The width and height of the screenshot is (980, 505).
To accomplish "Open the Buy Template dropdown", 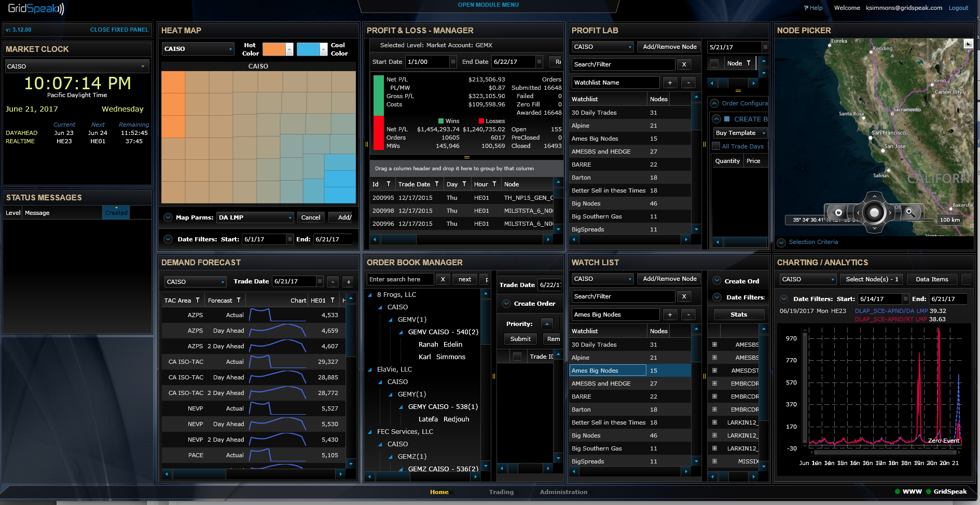I will 740,133.
